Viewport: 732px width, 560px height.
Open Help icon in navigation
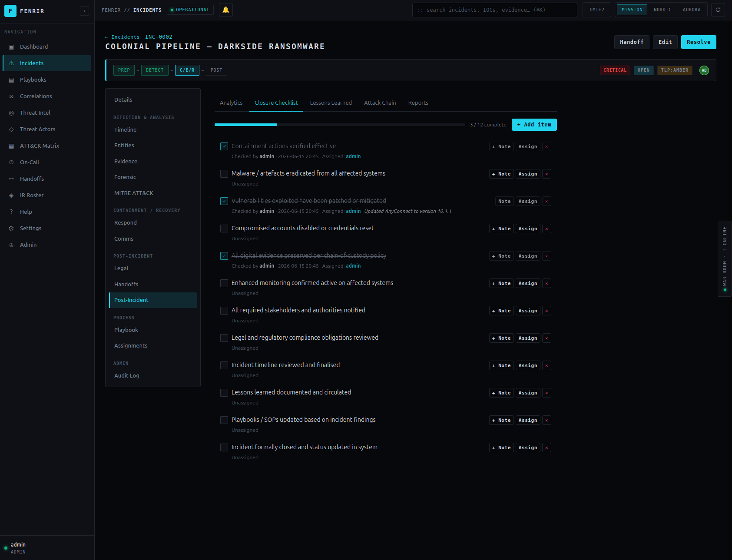(x=11, y=212)
